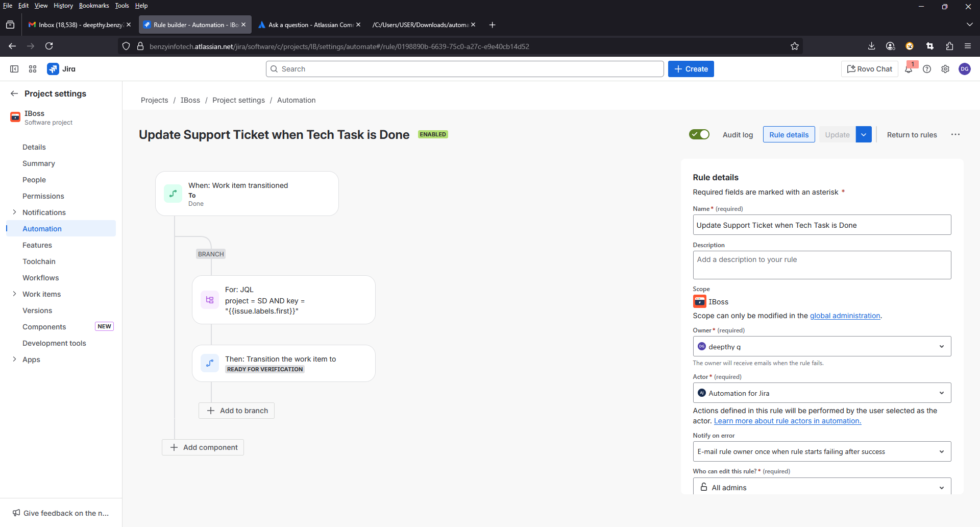This screenshot has width=980, height=527.
Task: Open the Owner dropdown
Action: 822,347
